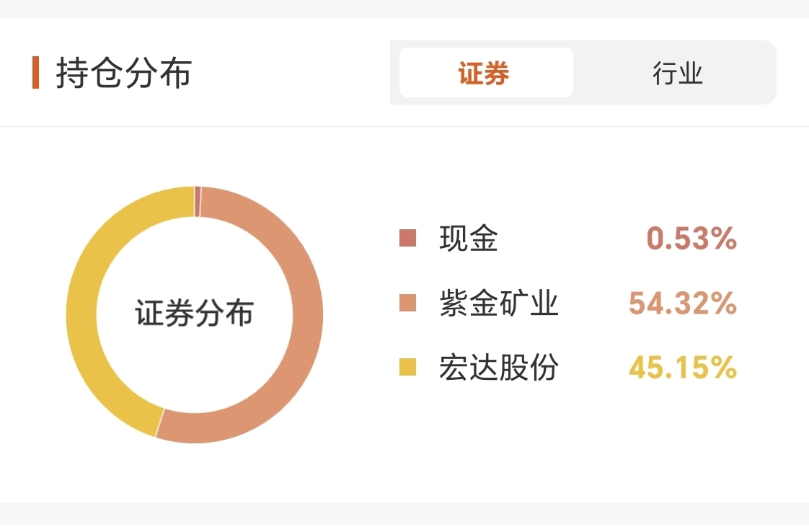Image resolution: width=809 pixels, height=532 pixels.
Task: Select the 现金 legend label
Action: pyautogui.click(x=469, y=238)
